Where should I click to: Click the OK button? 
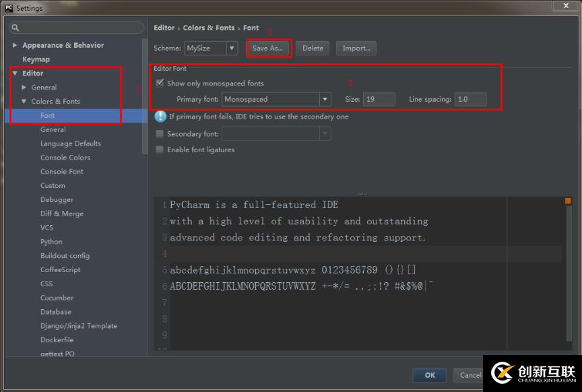pos(430,375)
